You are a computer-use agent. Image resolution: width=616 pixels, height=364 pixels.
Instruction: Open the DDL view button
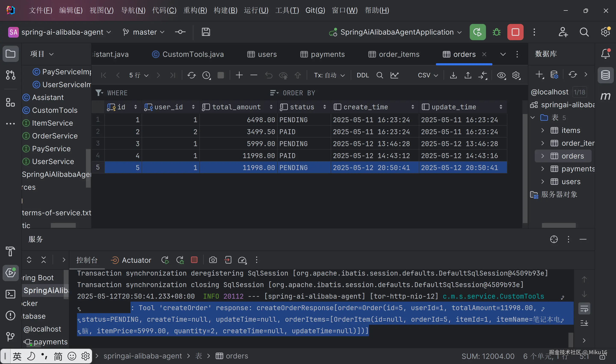click(x=363, y=75)
